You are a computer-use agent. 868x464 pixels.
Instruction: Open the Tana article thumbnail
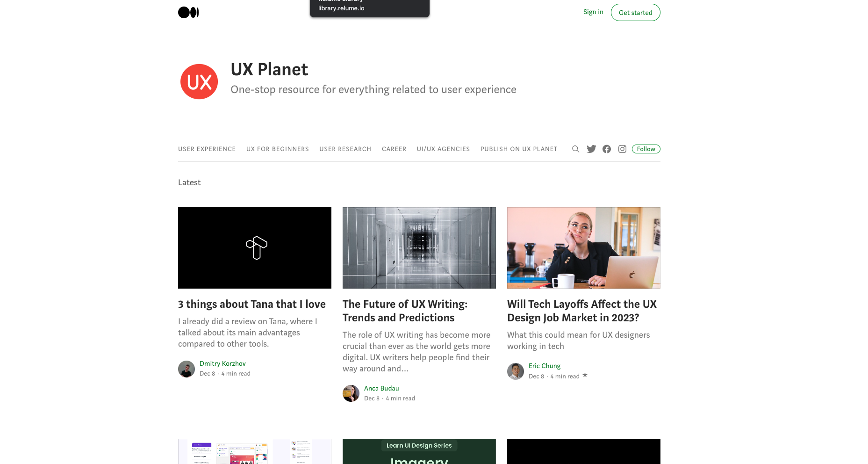[x=255, y=248]
